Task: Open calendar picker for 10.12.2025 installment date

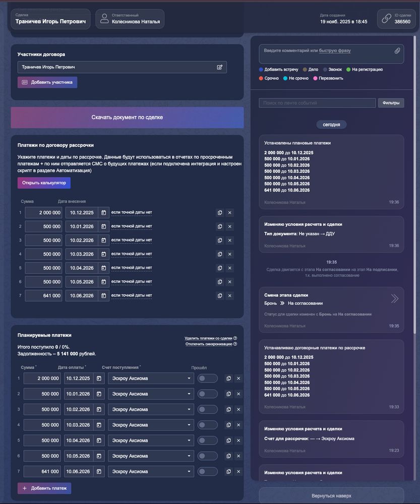Action: click(103, 213)
